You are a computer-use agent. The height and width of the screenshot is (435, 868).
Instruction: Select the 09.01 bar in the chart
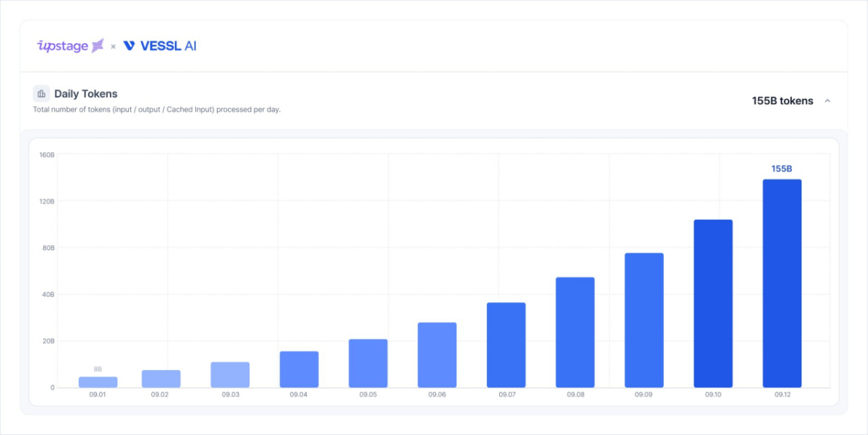click(x=98, y=382)
